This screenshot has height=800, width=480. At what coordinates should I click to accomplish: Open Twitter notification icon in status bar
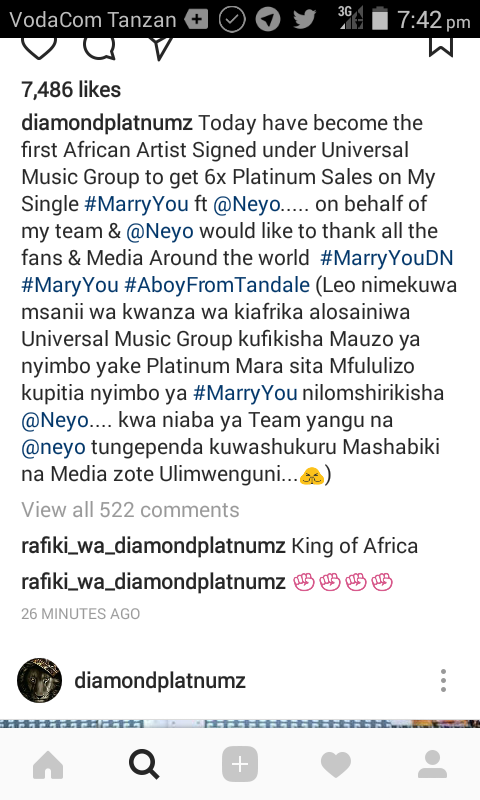305,19
